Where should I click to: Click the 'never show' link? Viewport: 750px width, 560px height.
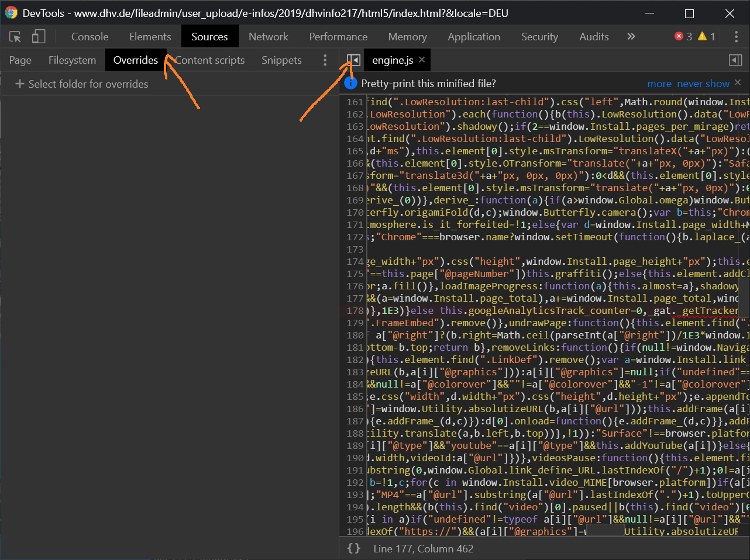click(x=703, y=84)
